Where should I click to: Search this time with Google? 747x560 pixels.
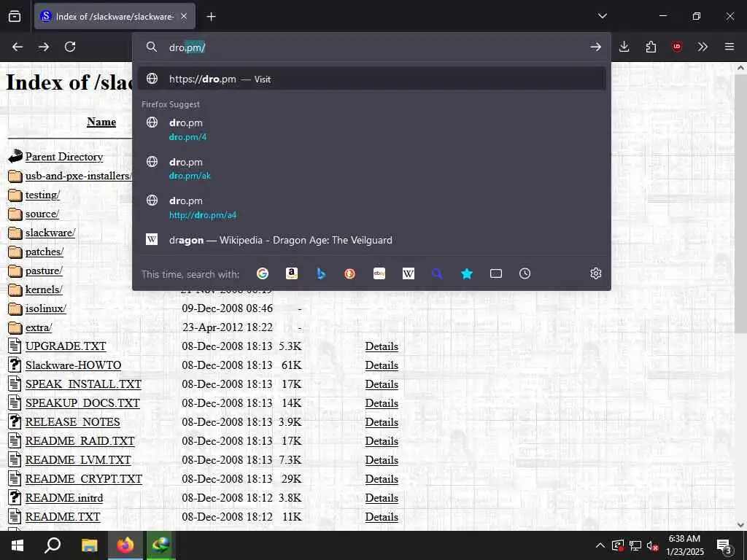[263, 273]
